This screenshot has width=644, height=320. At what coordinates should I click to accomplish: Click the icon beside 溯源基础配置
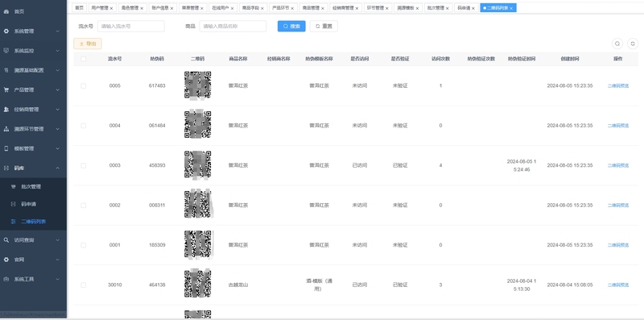point(6,70)
